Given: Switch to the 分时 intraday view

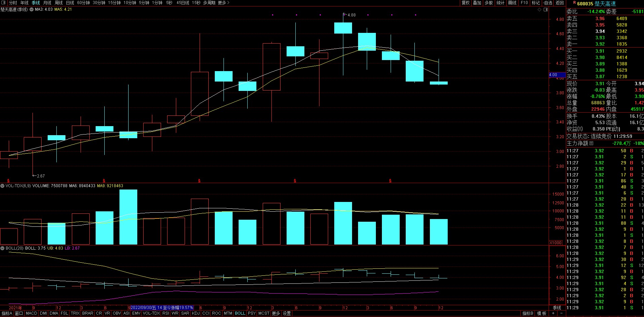Looking at the screenshot, I should [x=13, y=3].
